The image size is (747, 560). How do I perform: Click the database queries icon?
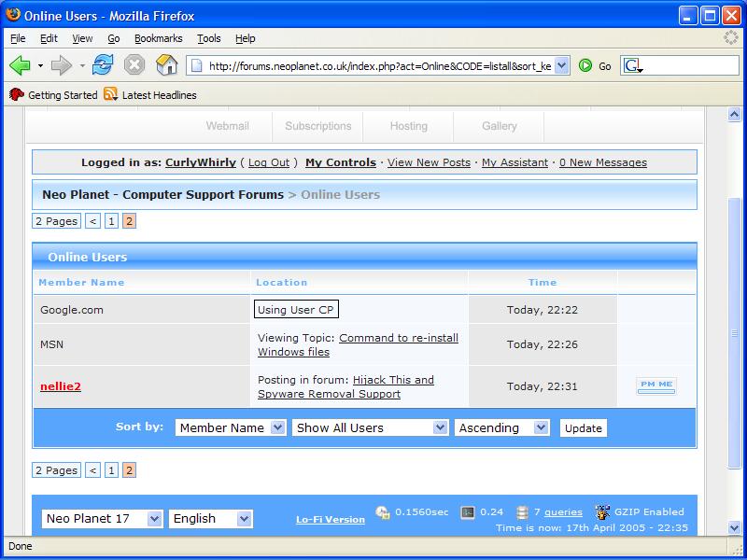point(522,512)
